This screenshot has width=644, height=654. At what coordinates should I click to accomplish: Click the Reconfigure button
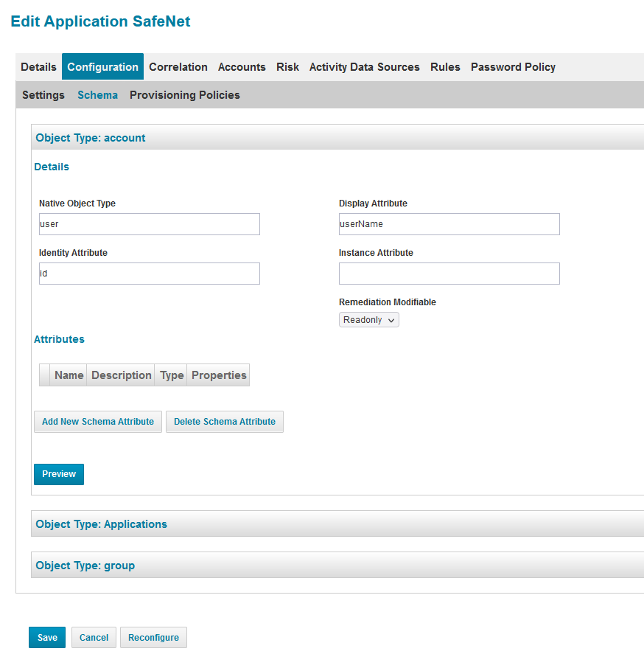click(153, 637)
